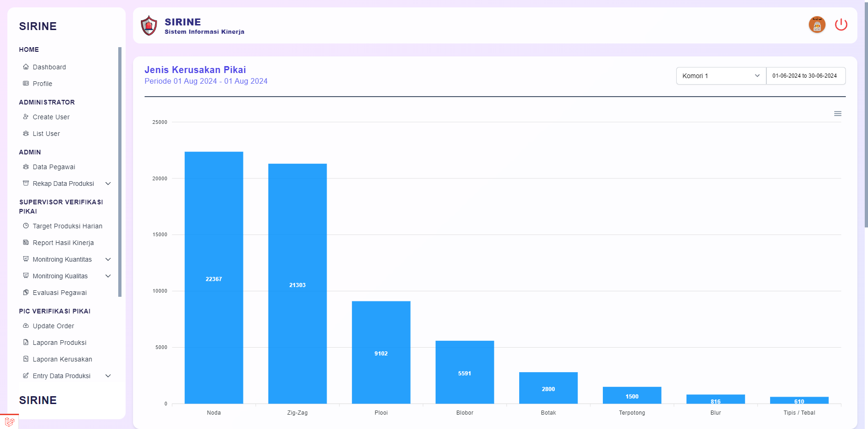Open the Evaluasi Pegawai link
Viewport: 868px width, 429px height.
tap(60, 293)
